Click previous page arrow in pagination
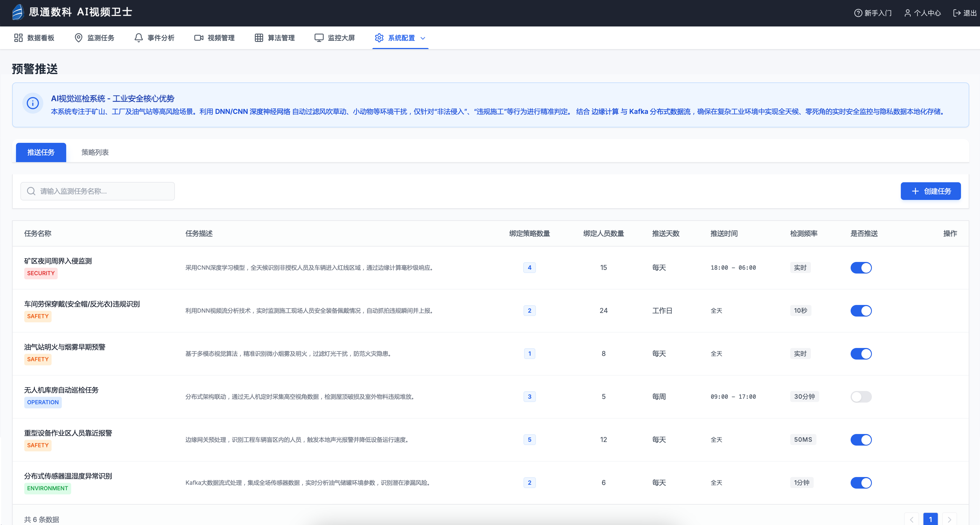980x525 pixels. tap(912, 519)
